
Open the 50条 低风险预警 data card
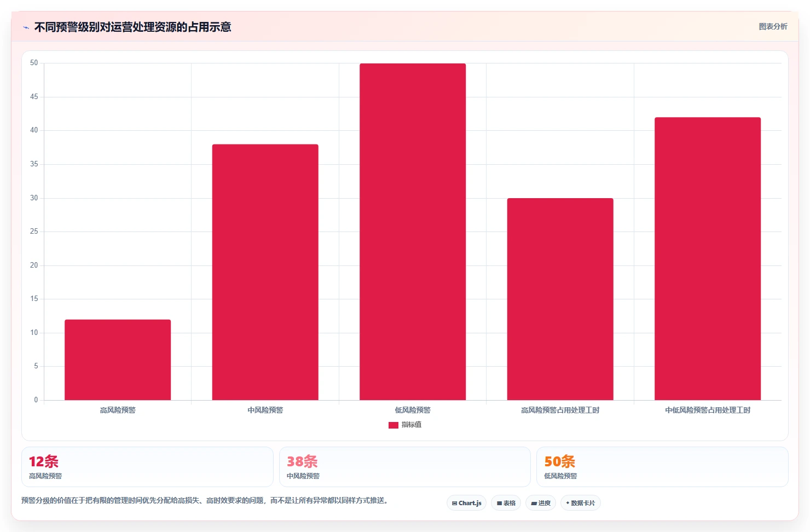(x=662, y=467)
